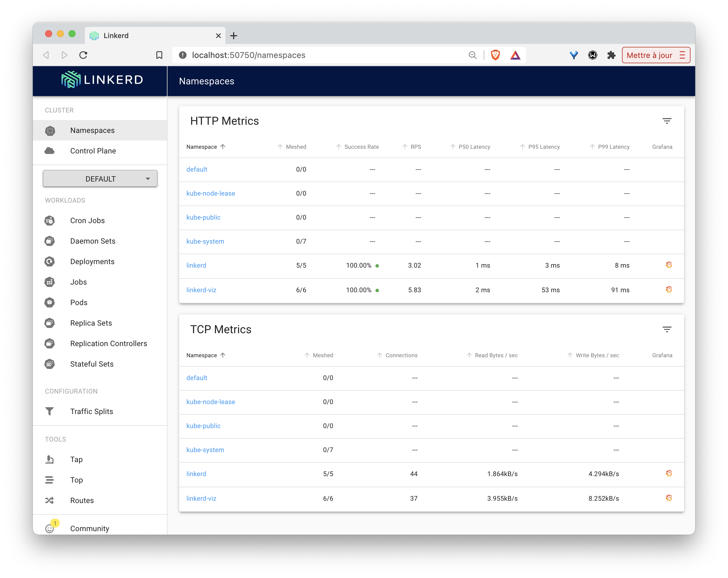The image size is (728, 578).
Task: Click the Deployments icon
Action: pos(50,261)
